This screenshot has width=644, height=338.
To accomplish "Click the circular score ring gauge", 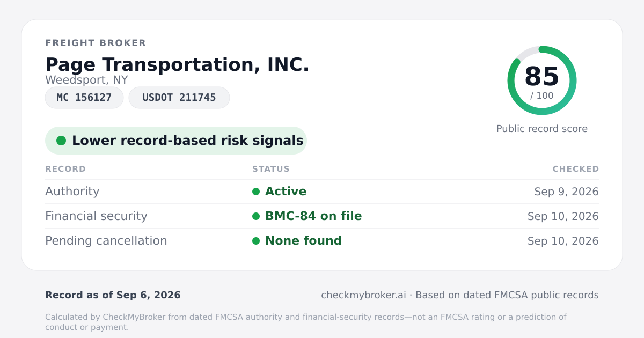I will click(x=542, y=80).
